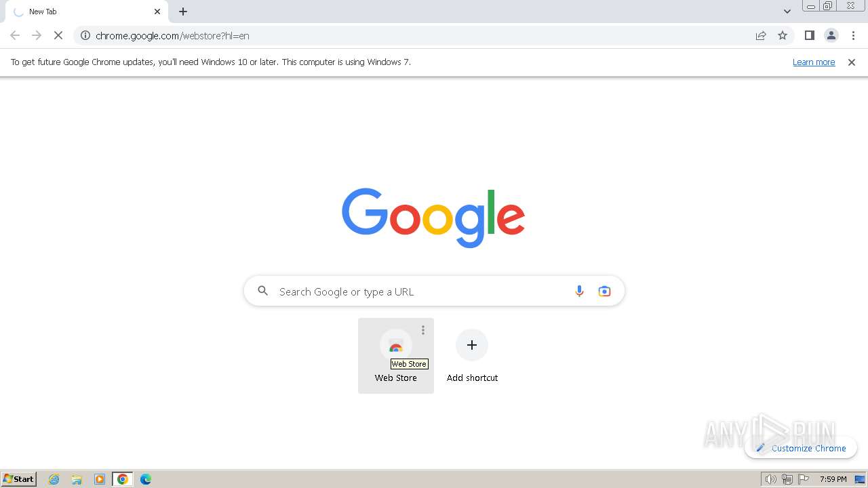Image resolution: width=868 pixels, height=488 pixels.
Task: Open Web Store shortcut's more actions menu
Action: click(423, 330)
